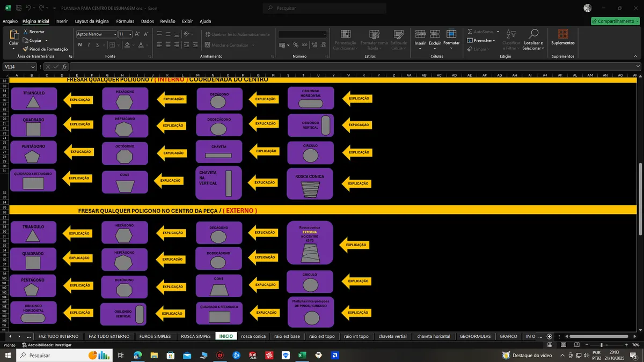Click Múltiplas Interpolações de Pinos button
Viewport: 644px width, 362px height.
point(310,312)
